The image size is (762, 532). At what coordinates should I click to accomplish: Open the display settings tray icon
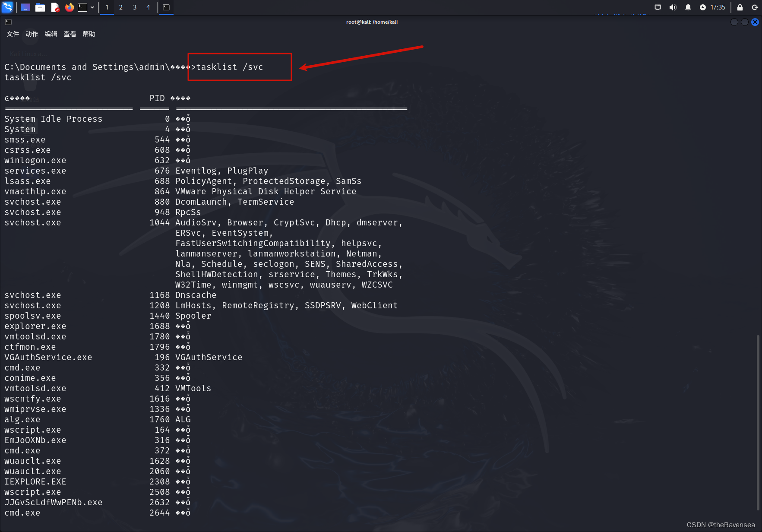click(x=658, y=7)
